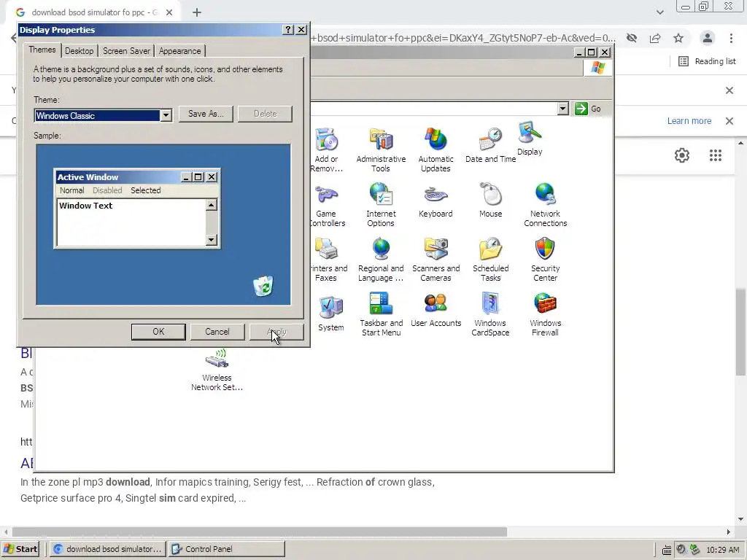Open Printers and Faxes icon
Image resolution: width=747 pixels, height=560 pixels.
click(327, 260)
